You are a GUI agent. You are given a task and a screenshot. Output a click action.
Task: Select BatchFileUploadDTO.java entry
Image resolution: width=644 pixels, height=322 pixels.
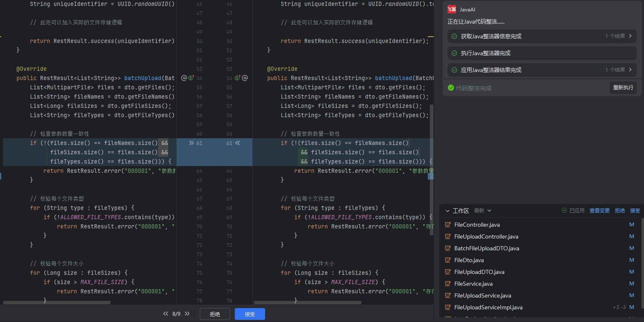coord(486,248)
